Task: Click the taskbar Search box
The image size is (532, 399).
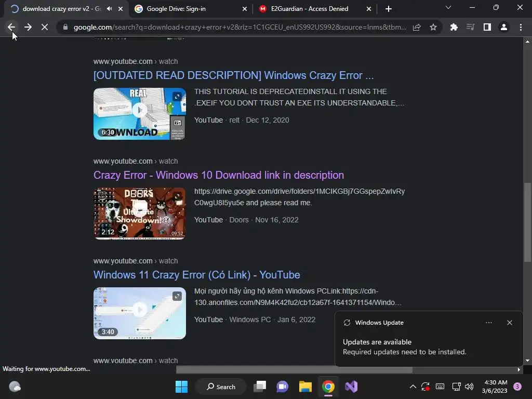Action: (x=221, y=387)
